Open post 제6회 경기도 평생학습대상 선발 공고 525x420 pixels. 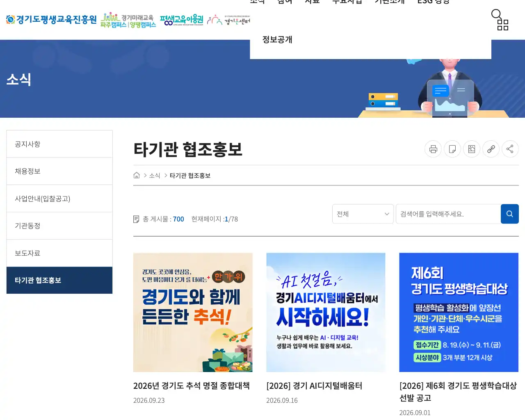click(458, 392)
